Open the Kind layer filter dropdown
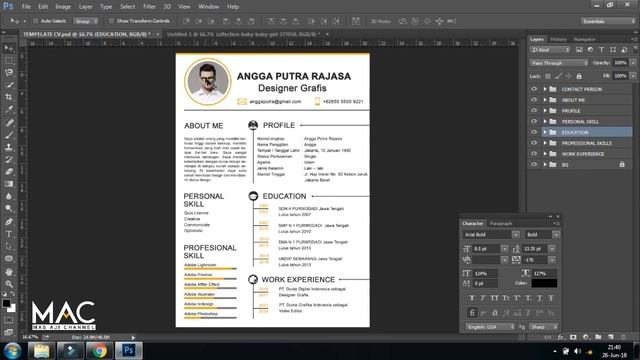Viewport: 640px width, 360px height. 550,50
